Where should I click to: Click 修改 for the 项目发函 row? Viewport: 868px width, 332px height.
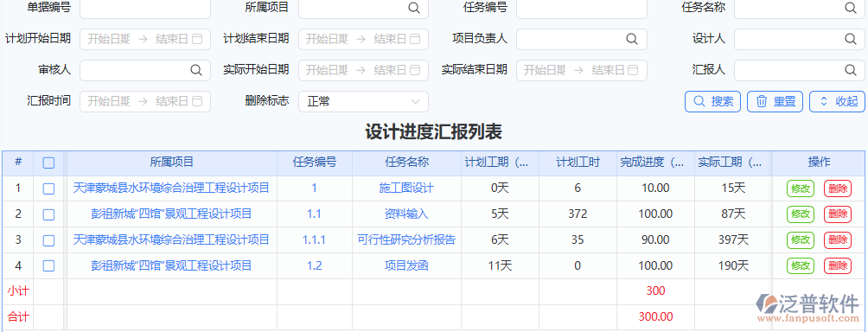pos(801,266)
